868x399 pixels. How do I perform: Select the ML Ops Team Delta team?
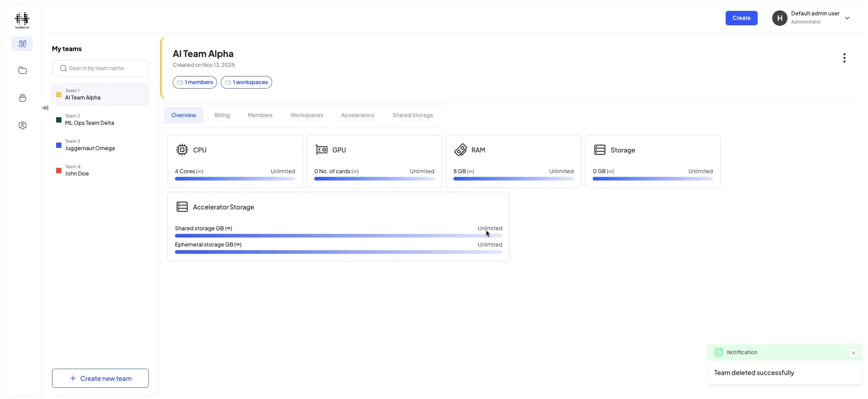pyautogui.click(x=100, y=120)
